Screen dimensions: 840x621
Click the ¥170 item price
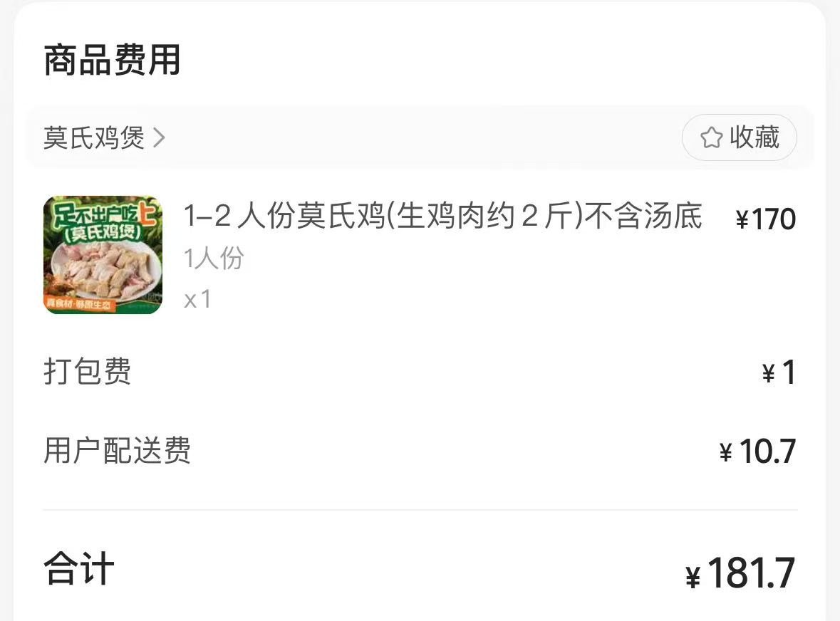pyautogui.click(x=765, y=219)
